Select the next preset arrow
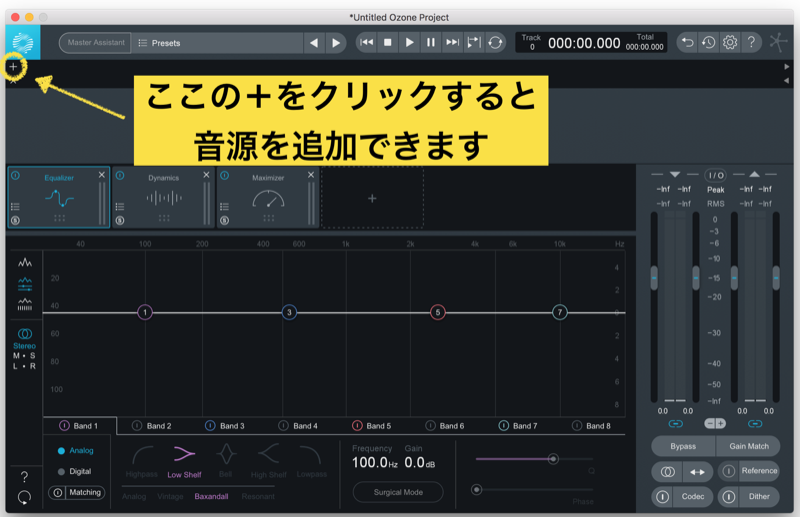This screenshot has height=517, width=800. coord(335,43)
